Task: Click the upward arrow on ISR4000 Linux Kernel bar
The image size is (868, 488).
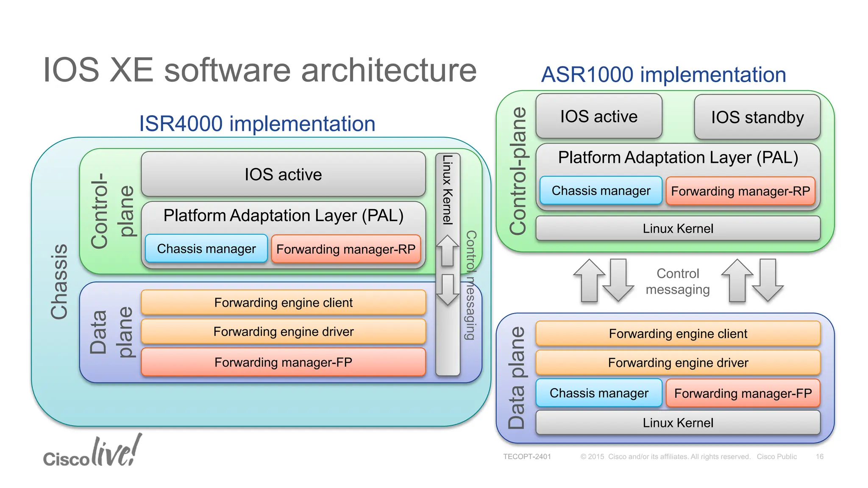Action: [x=448, y=251]
